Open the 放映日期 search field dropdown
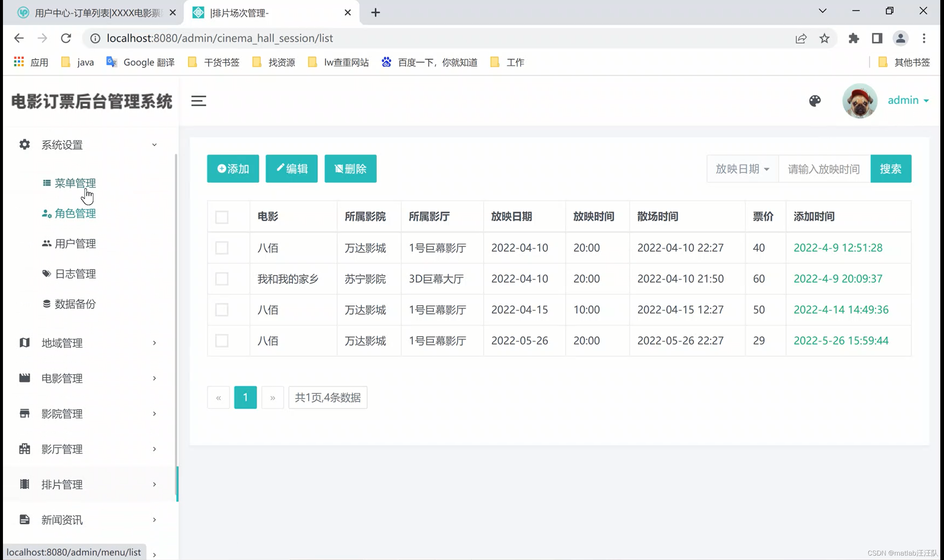944x560 pixels. click(742, 169)
